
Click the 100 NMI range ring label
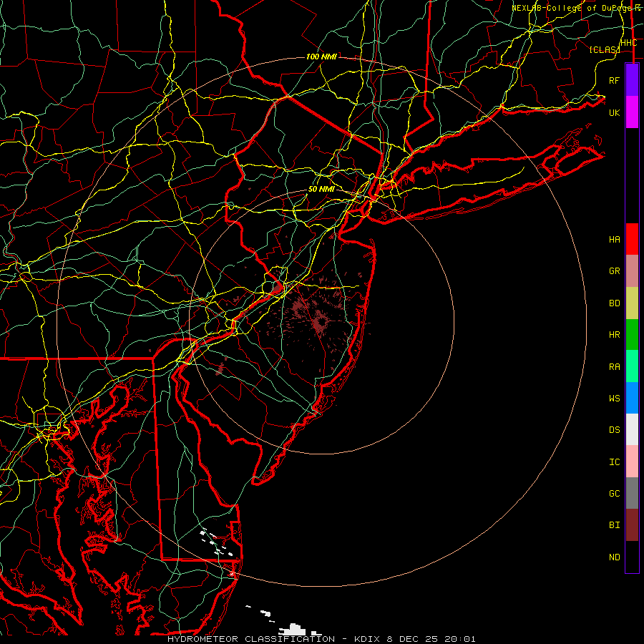coord(321,57)
